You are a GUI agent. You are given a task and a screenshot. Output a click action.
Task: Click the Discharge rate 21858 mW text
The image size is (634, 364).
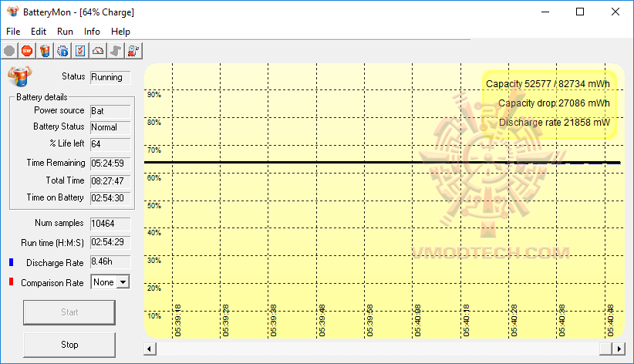click(x=554, y=123)
